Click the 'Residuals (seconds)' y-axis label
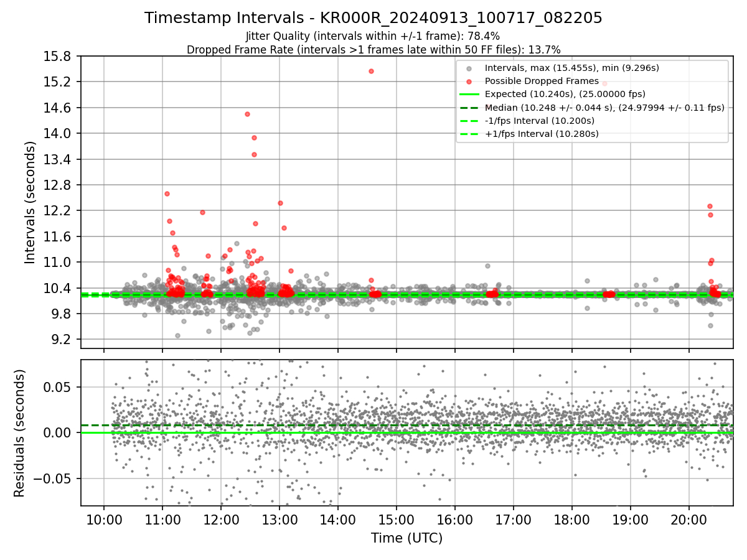747x560 pixels. point(19,433)
